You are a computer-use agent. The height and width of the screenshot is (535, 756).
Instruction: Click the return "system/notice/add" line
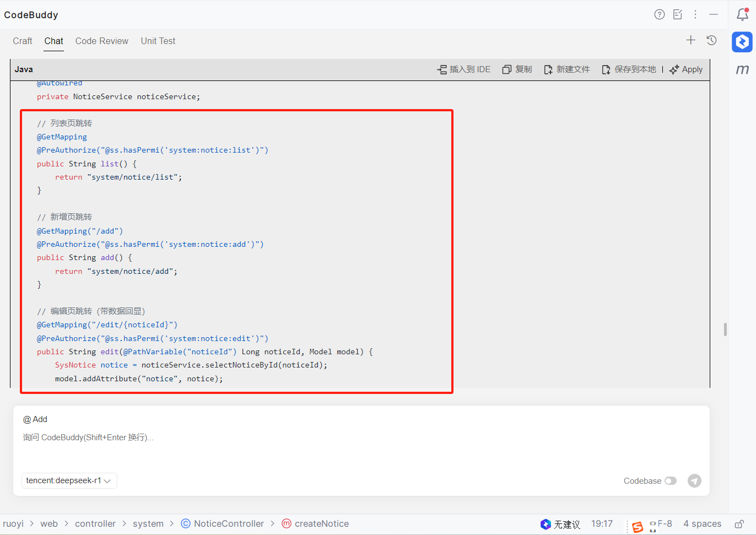coord(116,272)
